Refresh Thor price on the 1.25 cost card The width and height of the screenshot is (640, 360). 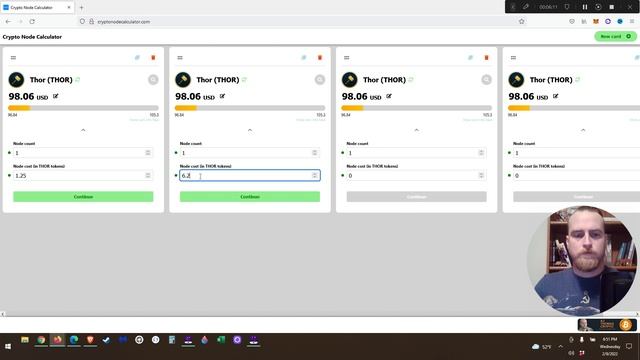78,80
